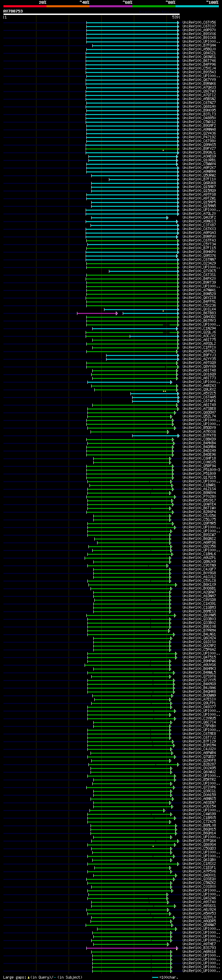
Task: Click the cyan alignment bar for UniRef100_B7FGH4
Action: tap(136, 46)
